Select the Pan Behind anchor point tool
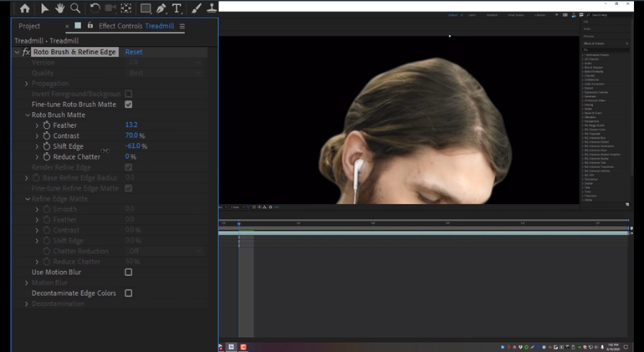This screenshot has height=352, width=644. pos(126,8)
